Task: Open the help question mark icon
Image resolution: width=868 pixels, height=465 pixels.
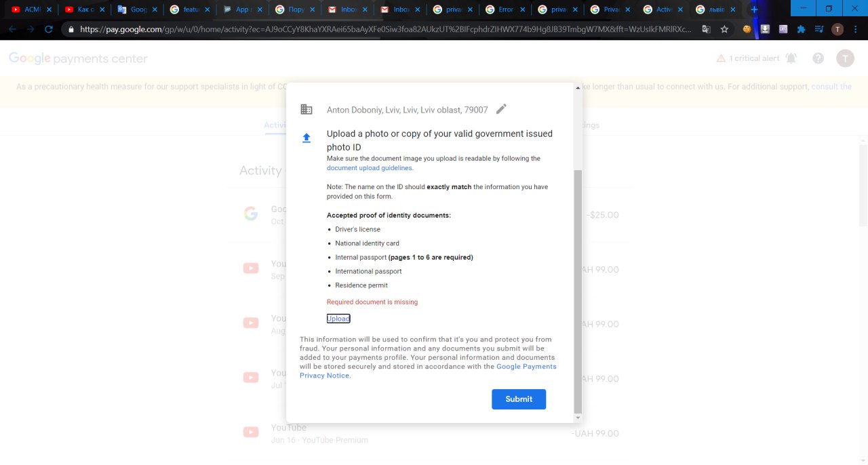Action: 818,58
